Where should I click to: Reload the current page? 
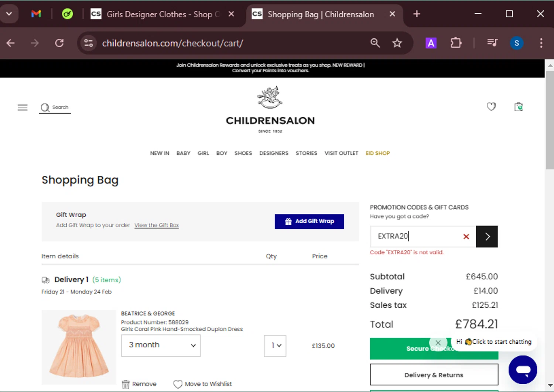pos(59,43)
